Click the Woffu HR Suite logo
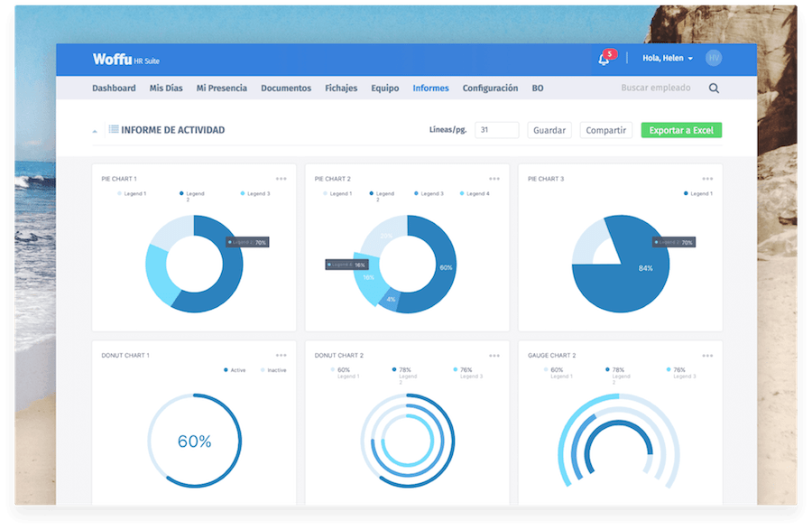The height and width of the screenshot is (530, 812). [x=125, y=59]
